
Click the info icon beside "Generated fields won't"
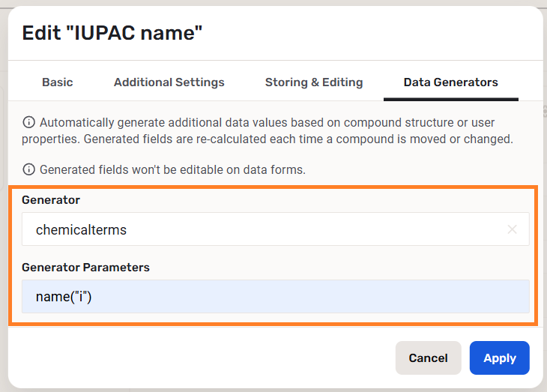coord(28,169)
